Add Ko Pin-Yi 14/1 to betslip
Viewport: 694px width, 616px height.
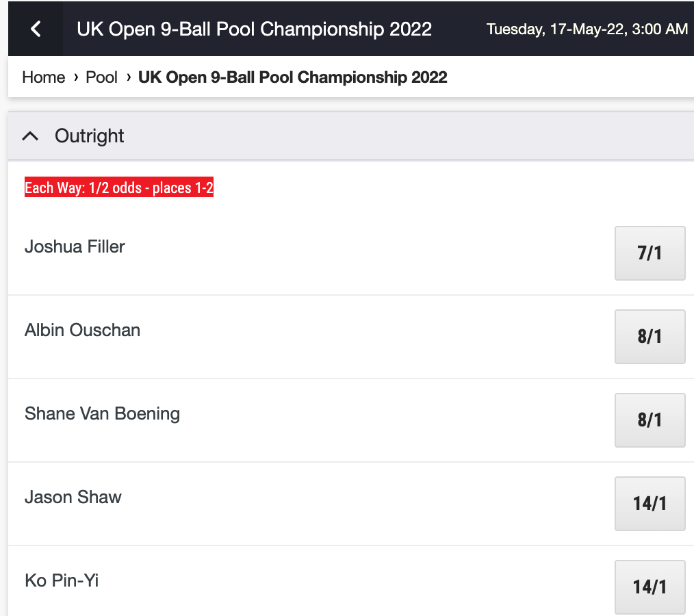click(x=650, y=587)
